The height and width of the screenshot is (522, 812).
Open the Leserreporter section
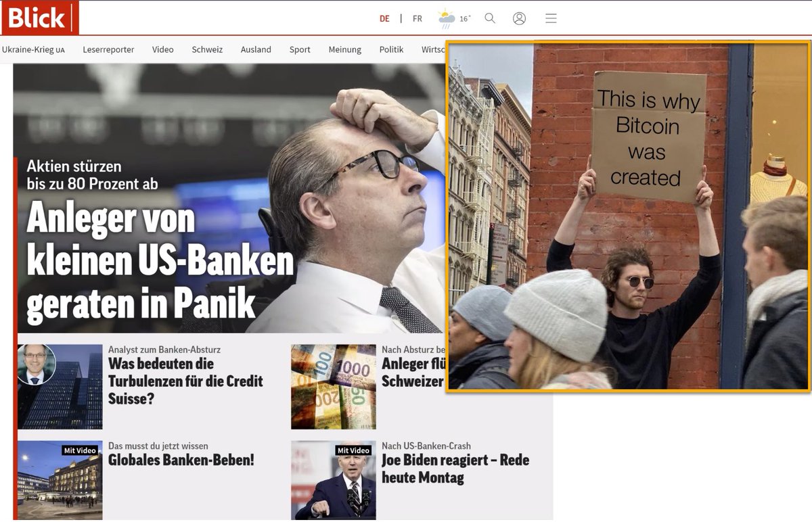click(108, 49)
